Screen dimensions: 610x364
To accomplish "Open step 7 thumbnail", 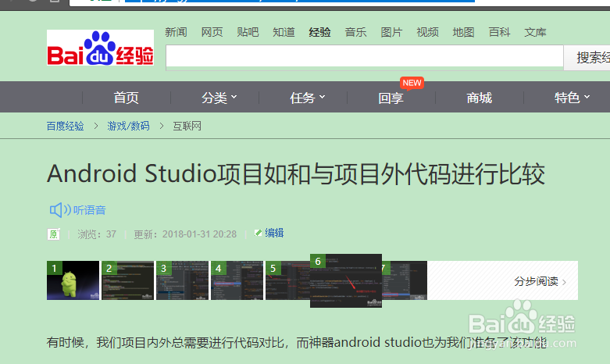I will tap(405, 280).
